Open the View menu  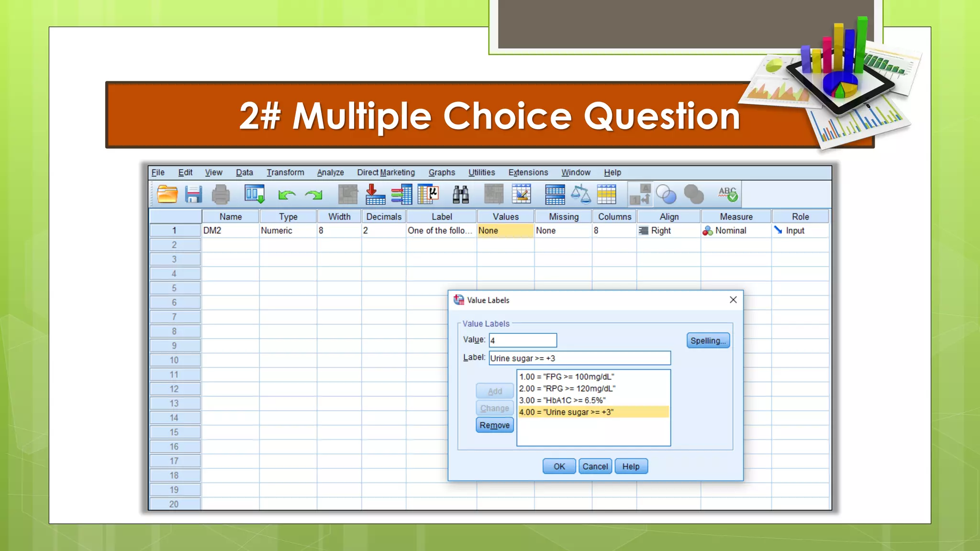(213, 173)
